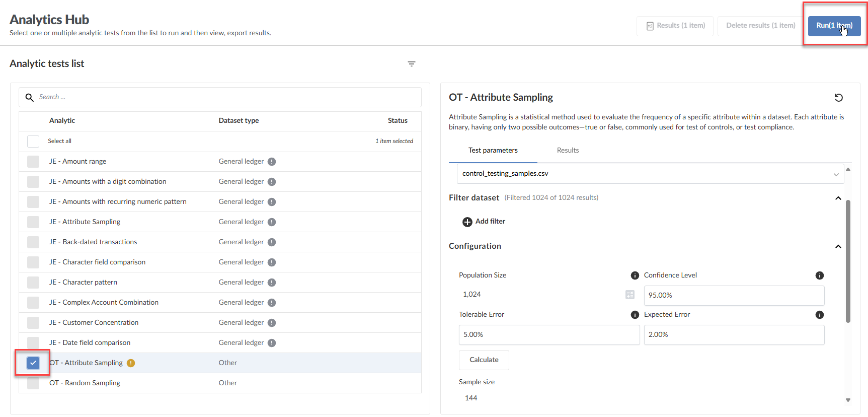The image size is (868, 417).
Task: Click into the Search analytics field
Action: click(x=220, y=97)
